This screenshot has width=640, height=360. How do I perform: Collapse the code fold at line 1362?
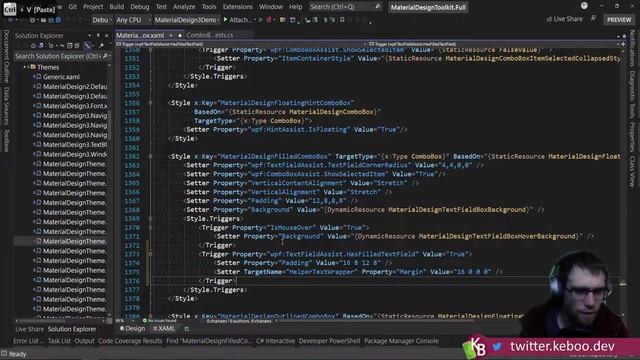pos(150,156)
